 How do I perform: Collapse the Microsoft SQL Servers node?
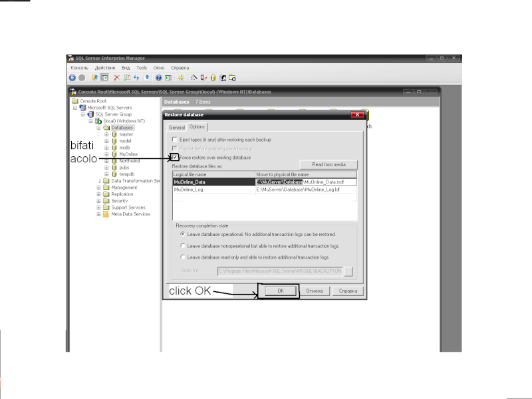75,108
